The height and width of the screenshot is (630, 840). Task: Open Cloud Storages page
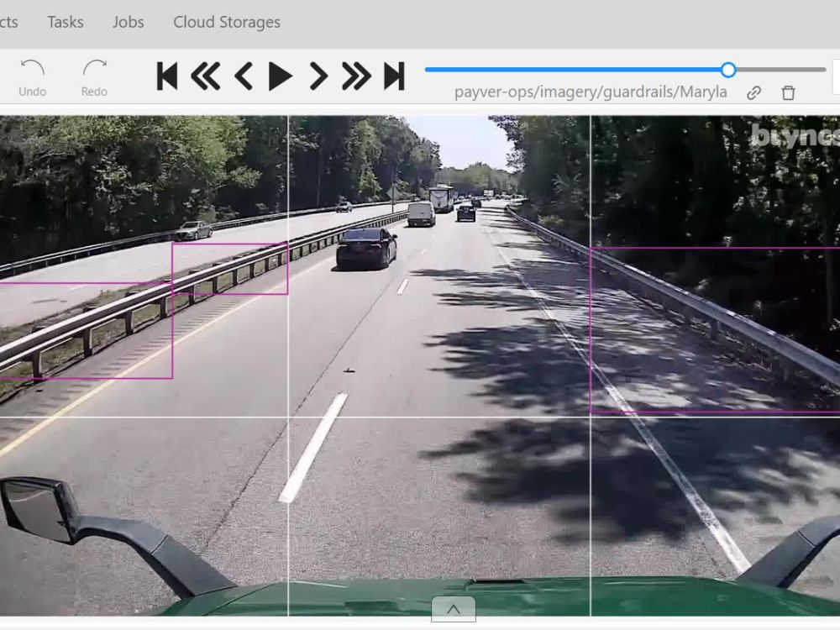[227, 22]
